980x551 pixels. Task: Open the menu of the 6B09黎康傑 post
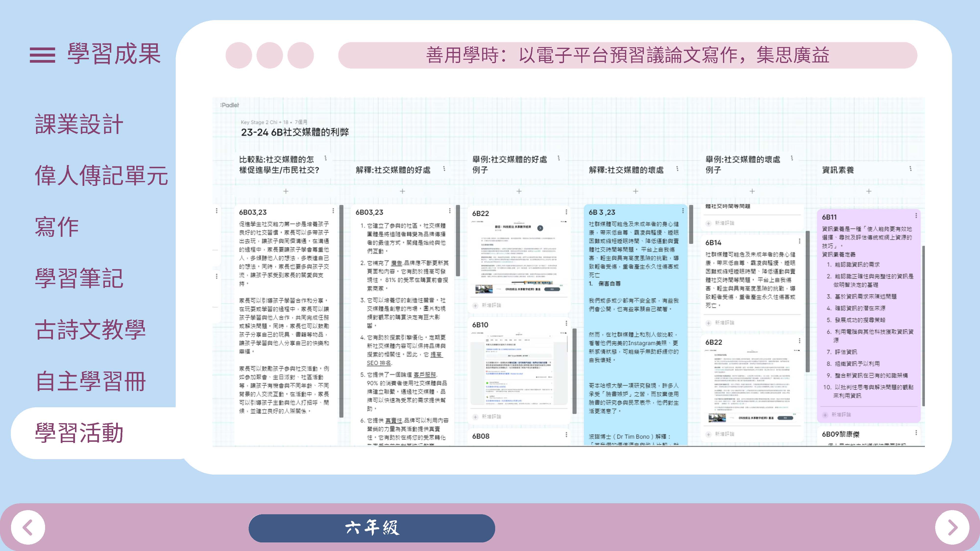916,433
